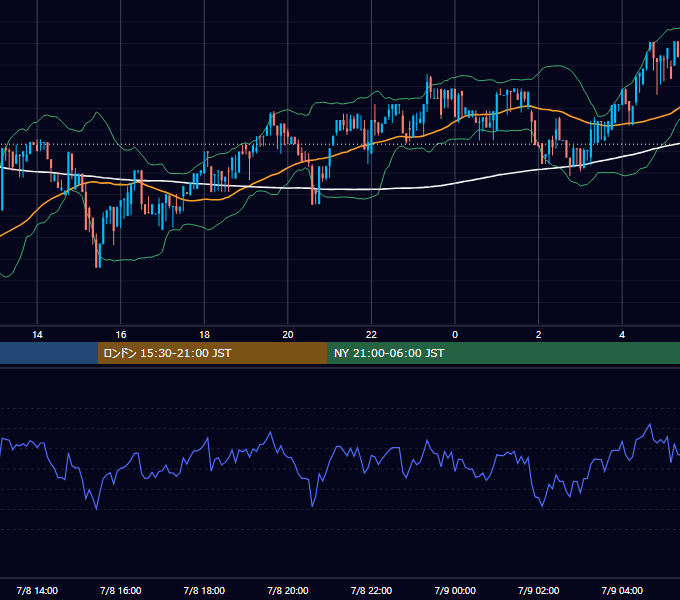This screenshot has width=680, height=600.
Task: Click the 7/8 14:00 label on oscillator axis
Action: [37, 590]
